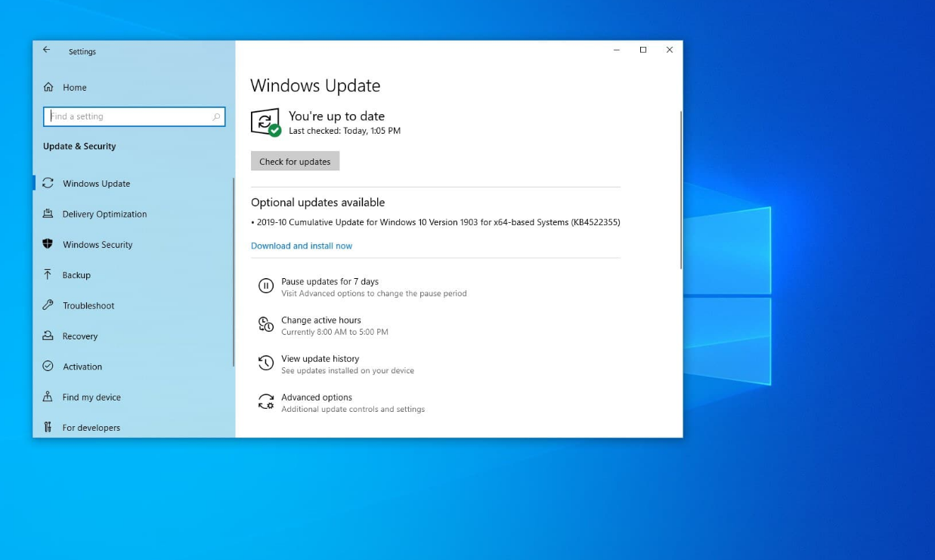Click the Find a setting search box

coord(134,116)
